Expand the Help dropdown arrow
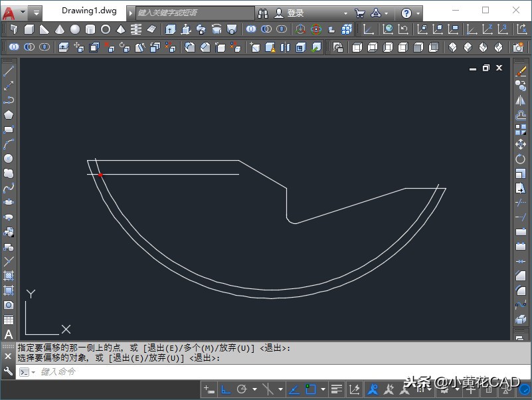Screen dimensions: 532x400 pos(418,13)
